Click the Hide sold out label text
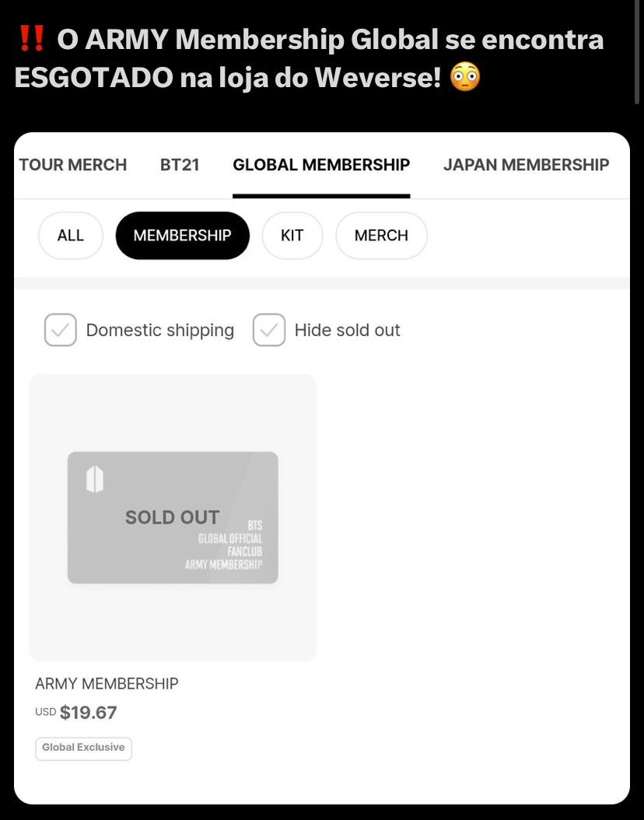 (347, 330)
